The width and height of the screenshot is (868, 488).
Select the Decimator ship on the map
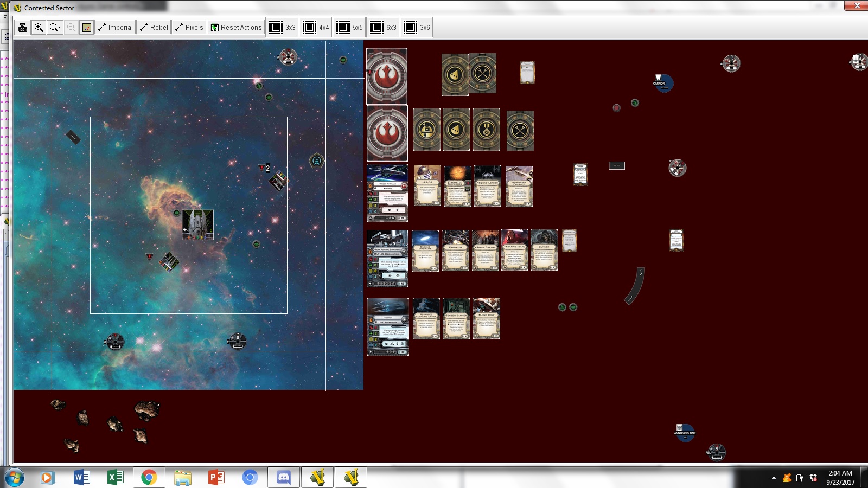click(x=198, y=224)
